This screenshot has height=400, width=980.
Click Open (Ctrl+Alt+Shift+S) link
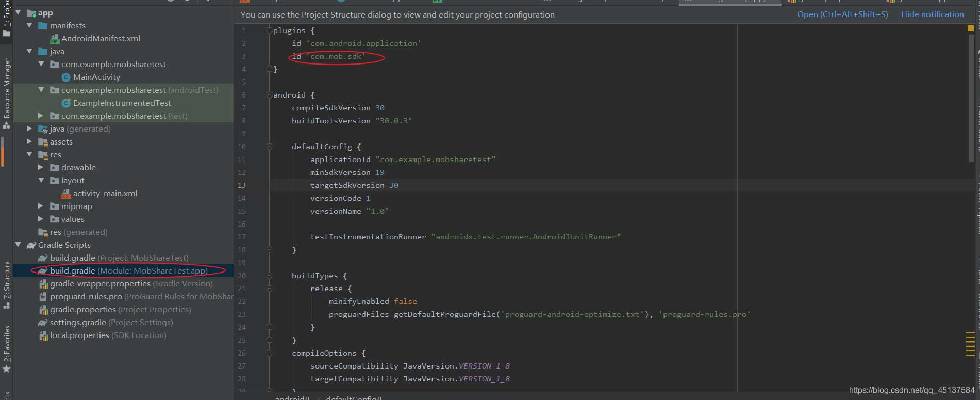tap(842, 14)
